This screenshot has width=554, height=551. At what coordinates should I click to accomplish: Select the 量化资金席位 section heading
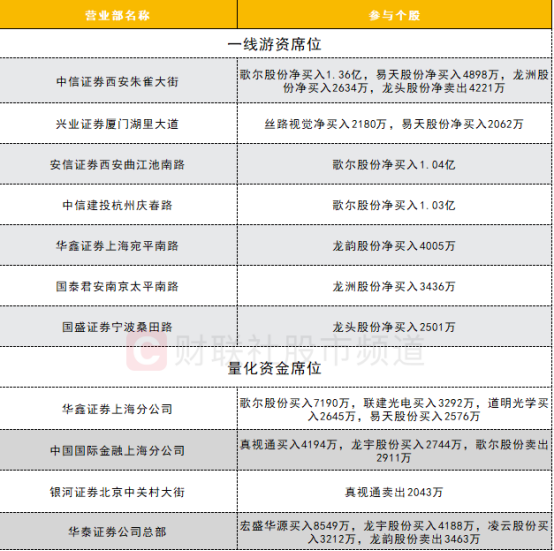275,368
